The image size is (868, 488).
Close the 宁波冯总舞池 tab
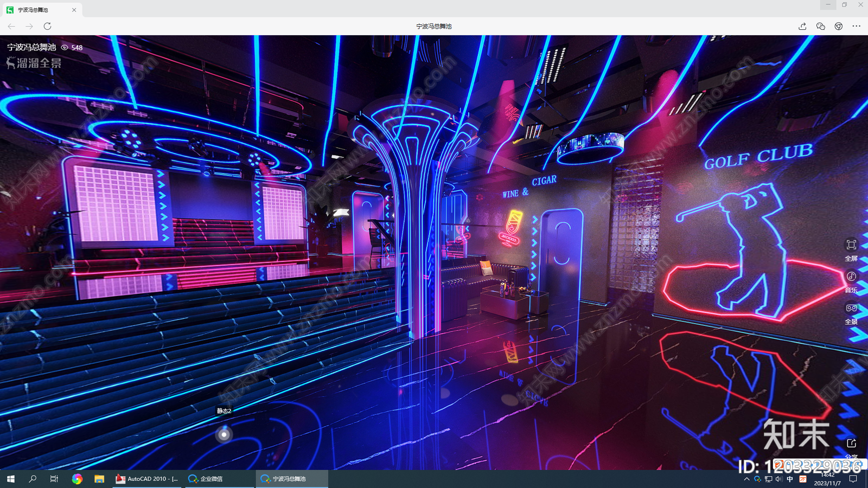click(x=74, y=10)
